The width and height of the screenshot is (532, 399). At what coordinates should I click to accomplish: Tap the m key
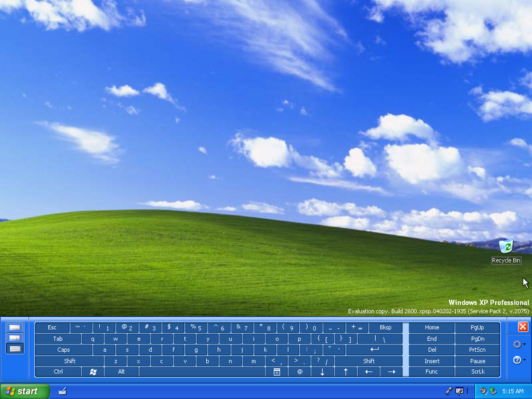[253, 361]
